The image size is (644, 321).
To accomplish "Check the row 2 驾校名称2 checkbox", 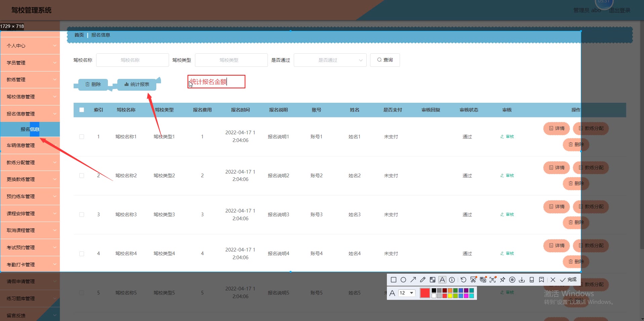I will point(82,176).
